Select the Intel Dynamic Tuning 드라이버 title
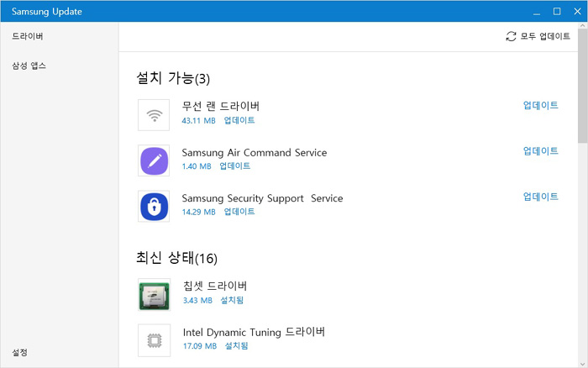Image resolution: width=588 pixels, height=368 pixels. point(254,333)
